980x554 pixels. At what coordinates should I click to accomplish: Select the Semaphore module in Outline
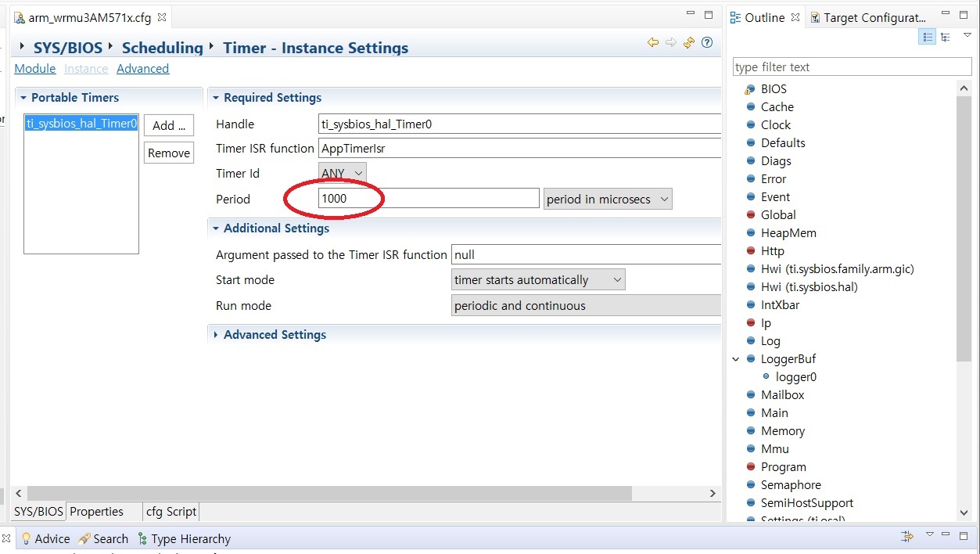791,485
